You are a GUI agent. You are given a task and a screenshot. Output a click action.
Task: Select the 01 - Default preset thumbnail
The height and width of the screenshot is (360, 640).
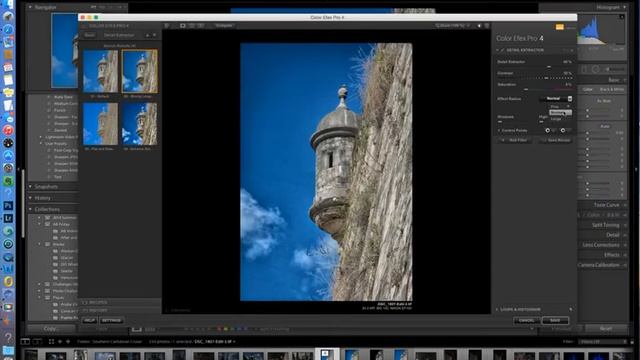[x=100, y=72]
